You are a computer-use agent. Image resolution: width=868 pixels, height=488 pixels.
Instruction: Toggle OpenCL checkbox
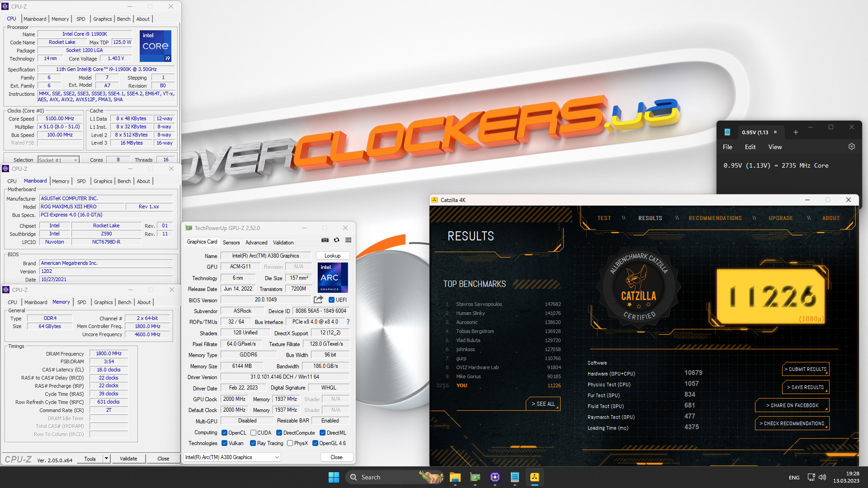pos(224,433)
